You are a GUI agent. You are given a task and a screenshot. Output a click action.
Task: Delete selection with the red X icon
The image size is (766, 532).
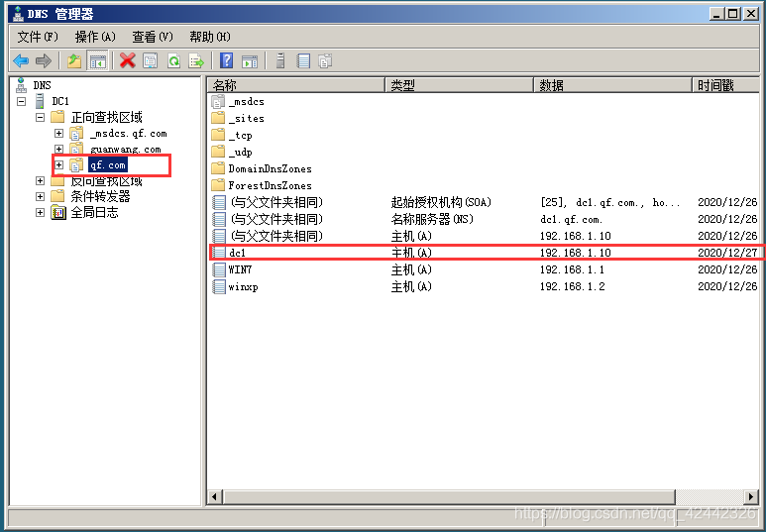(128, 61)
